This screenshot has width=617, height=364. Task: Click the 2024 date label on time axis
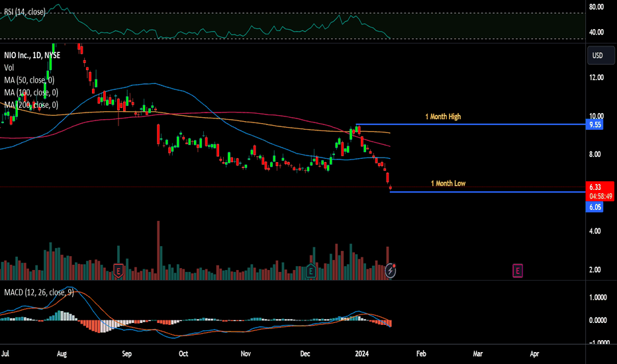[361, 354]
